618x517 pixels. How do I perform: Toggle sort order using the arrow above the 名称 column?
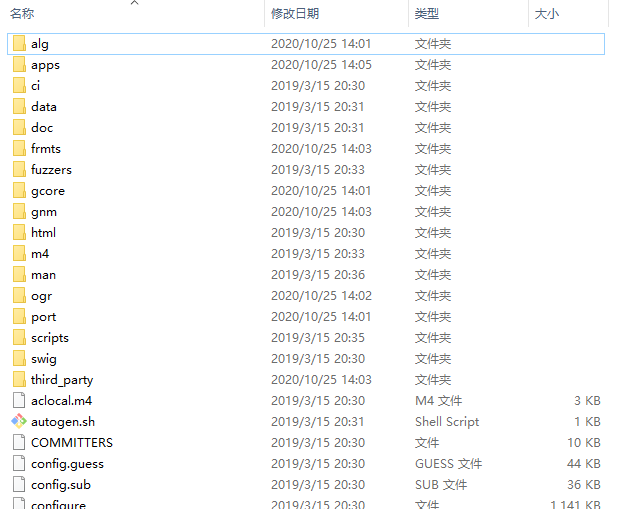pos(134,3)
